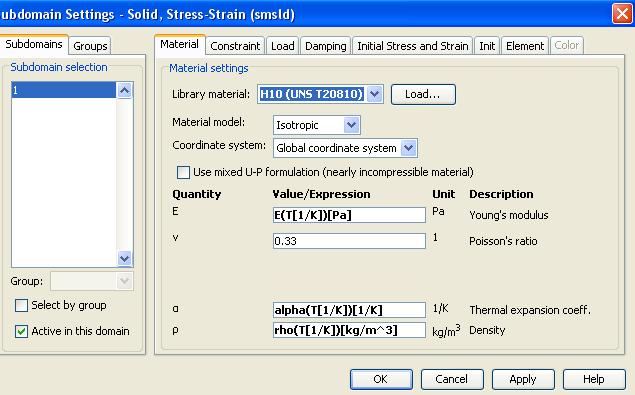The width and height of the screenshot is (635, 395).
Task: Uncheck Active in this domain
Action: pyautogui.click(x=21, y=331)
